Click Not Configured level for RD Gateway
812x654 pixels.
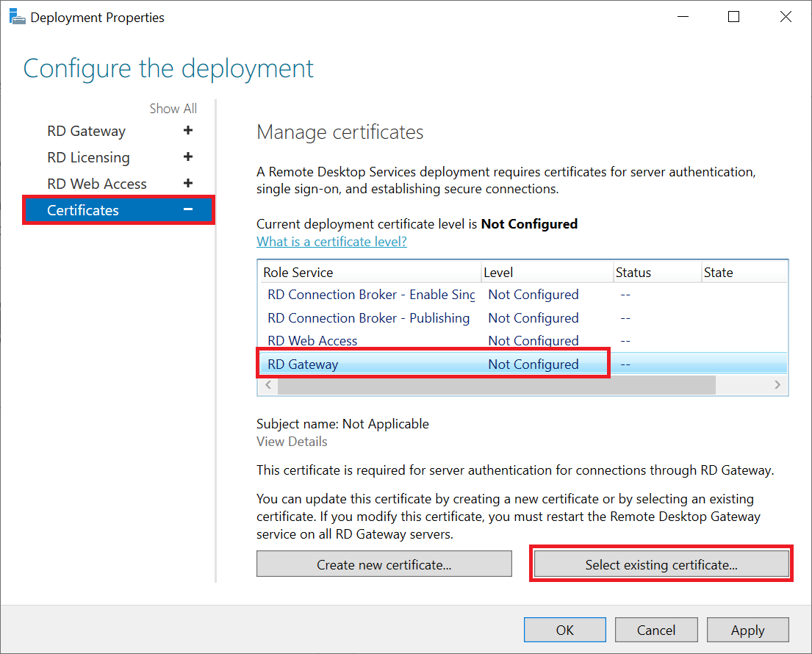point(533,364)
